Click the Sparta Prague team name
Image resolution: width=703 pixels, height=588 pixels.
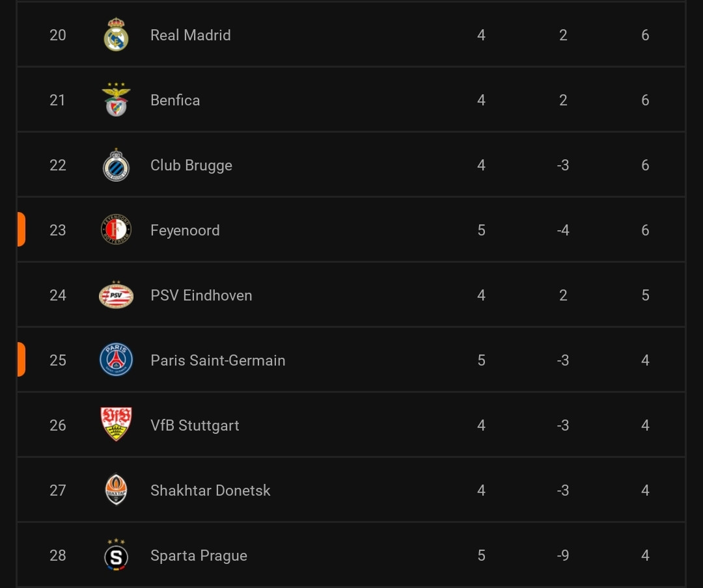(x=199, y=555)
